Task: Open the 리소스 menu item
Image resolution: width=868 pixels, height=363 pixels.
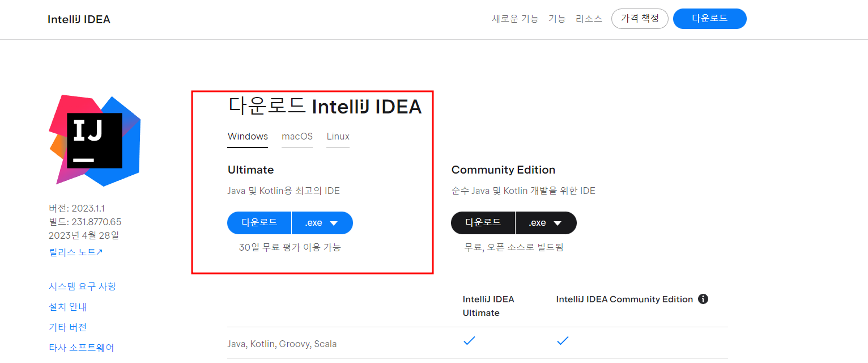Action: point(589,18)
